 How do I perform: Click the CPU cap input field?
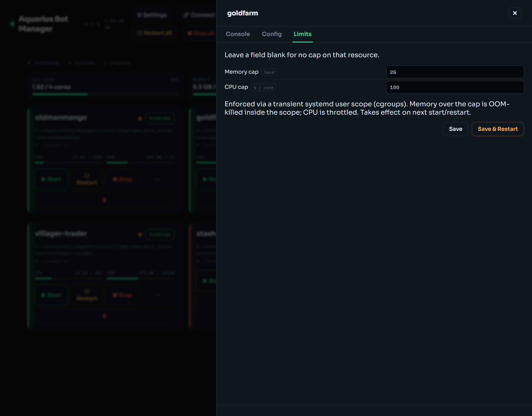pos(455,87)
